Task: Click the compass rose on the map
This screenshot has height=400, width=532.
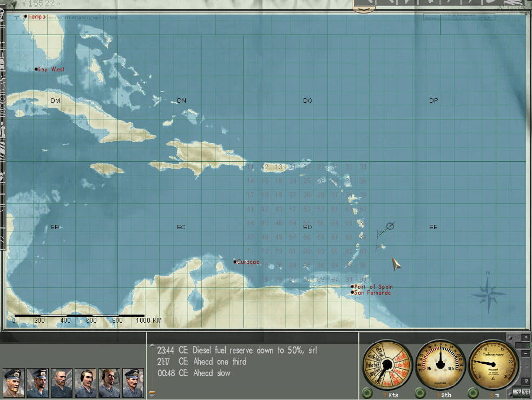Action: point(488,292)
